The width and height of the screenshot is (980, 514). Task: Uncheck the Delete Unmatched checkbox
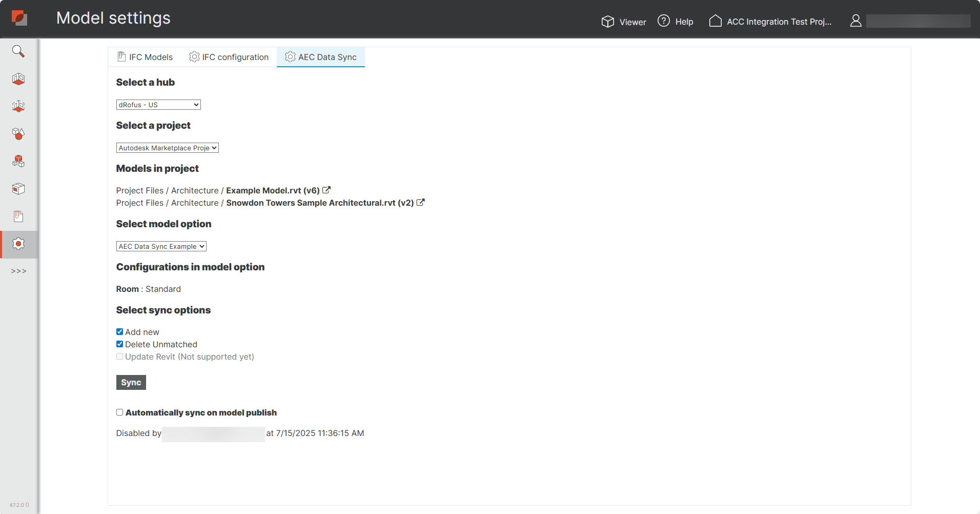[119, 344]
